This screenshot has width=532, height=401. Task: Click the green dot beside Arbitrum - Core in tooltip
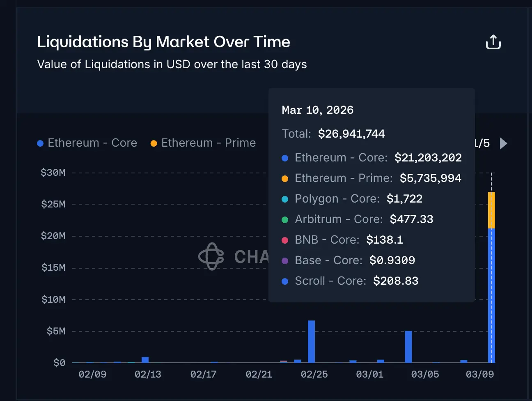tap(284, 219)
